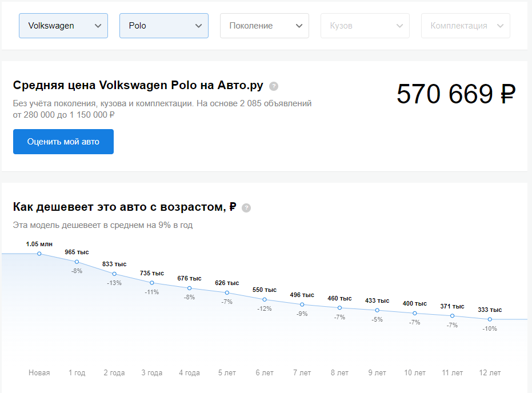Viewport: 532px width, 393px height.
Task: Click the 10 лет axis label
Action: (x=415, y=372)
